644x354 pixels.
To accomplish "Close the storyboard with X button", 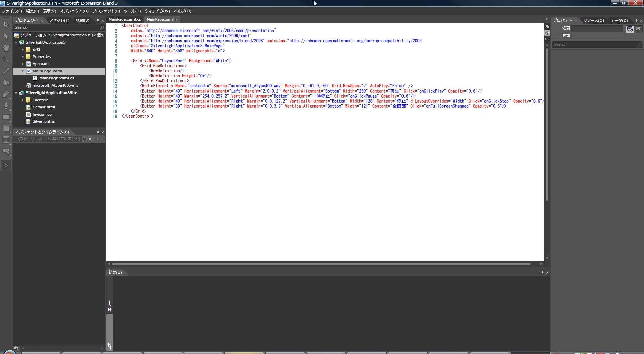I will click(x=90, y=139).
